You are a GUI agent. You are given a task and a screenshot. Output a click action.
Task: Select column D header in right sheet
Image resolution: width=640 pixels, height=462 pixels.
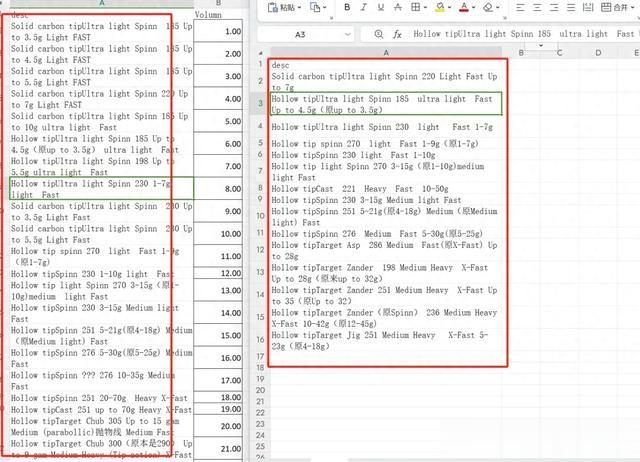point(598,53)
